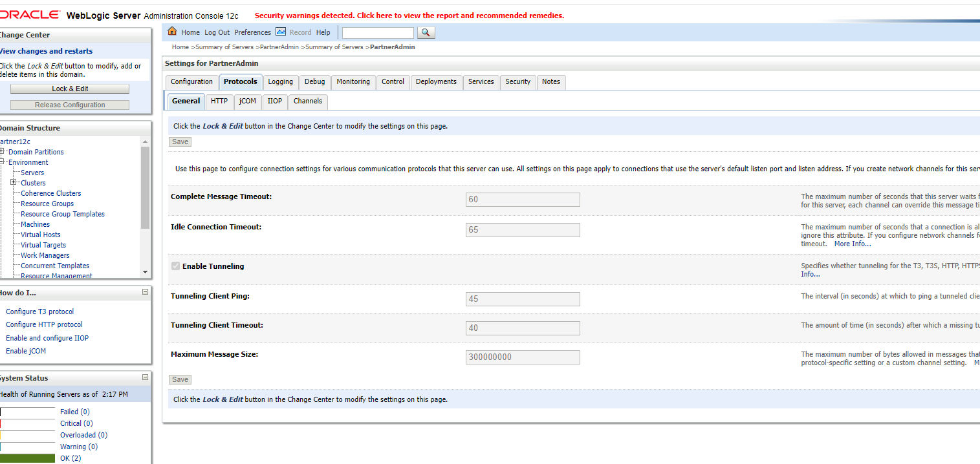
Task: Click the top Save button
Action: coord(180,142)
